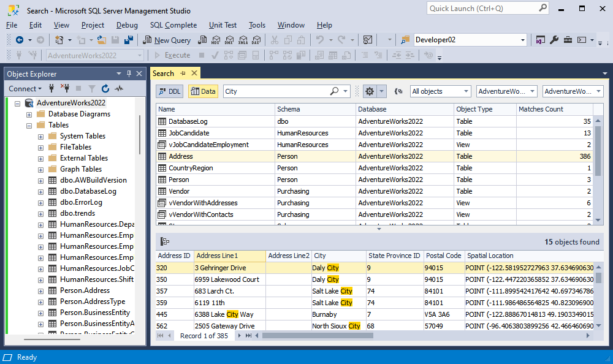Toggle the Data search mode
Image resolution: width=613 pixels, height=364 pixels.
click(203, 91)
